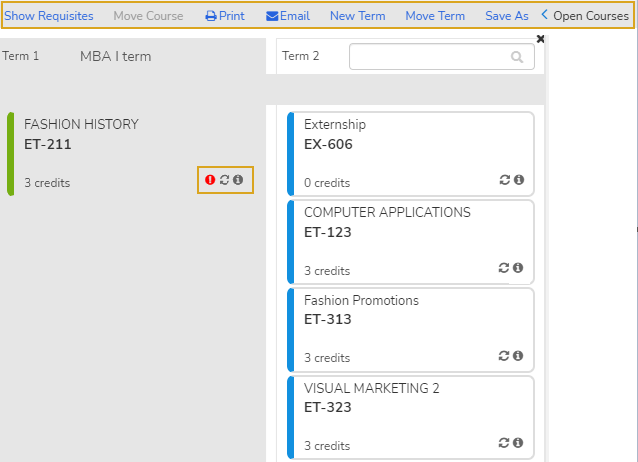Click swap icon on COMPUTER APPLICATIONS course
Screen dimensions: 638x462
pyautogui.click(x=505, y=268)
